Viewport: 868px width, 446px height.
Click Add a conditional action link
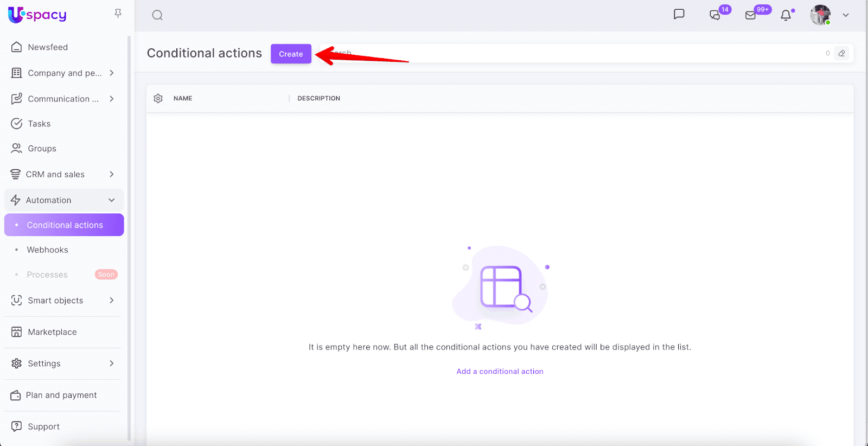coord(500,371)
